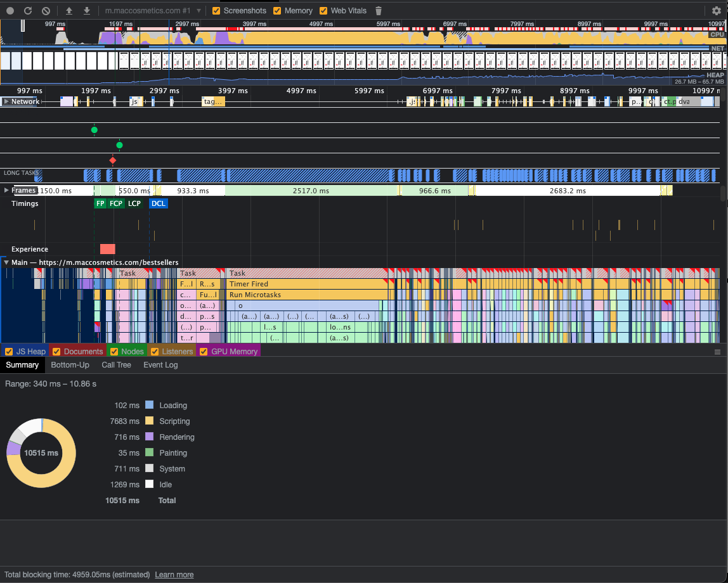Select the LCP timing marker
The width and height of the screenshot is (728, 583).
[134, 203]
